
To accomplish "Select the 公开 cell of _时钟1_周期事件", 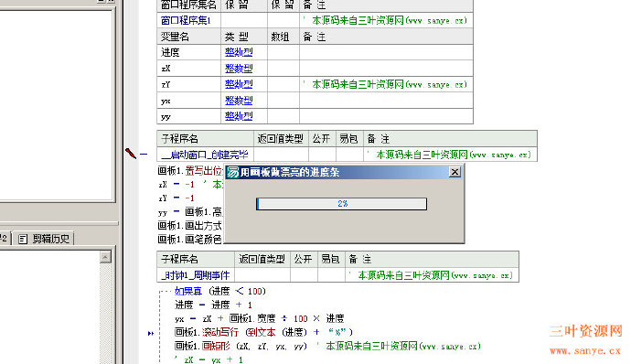I will [x=304, y=275].
